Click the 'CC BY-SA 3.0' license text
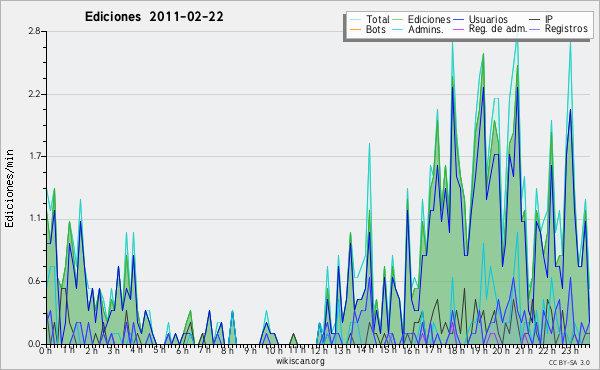Viewport: 600px width, 370px height. coord(569,363)
